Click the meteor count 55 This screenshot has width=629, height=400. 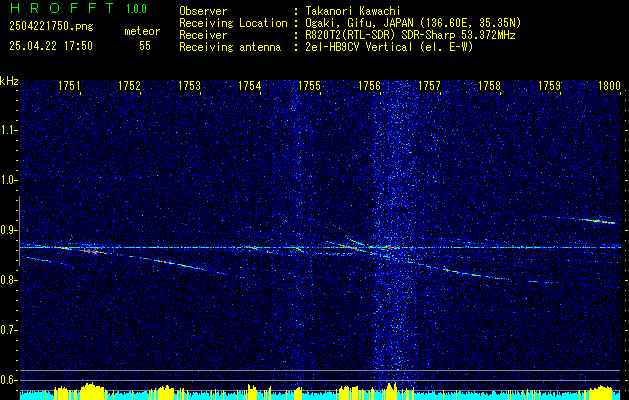(x=145, y=46)
